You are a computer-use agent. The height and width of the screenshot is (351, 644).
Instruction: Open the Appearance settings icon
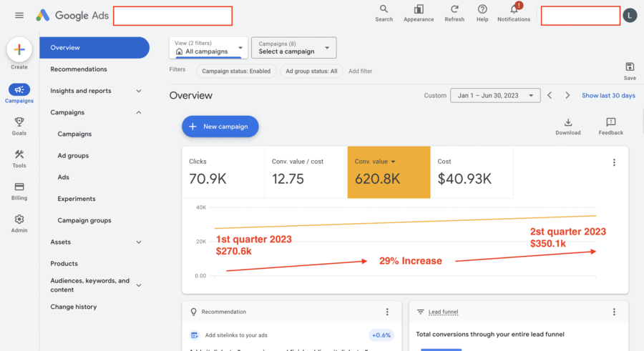(419, 10)
